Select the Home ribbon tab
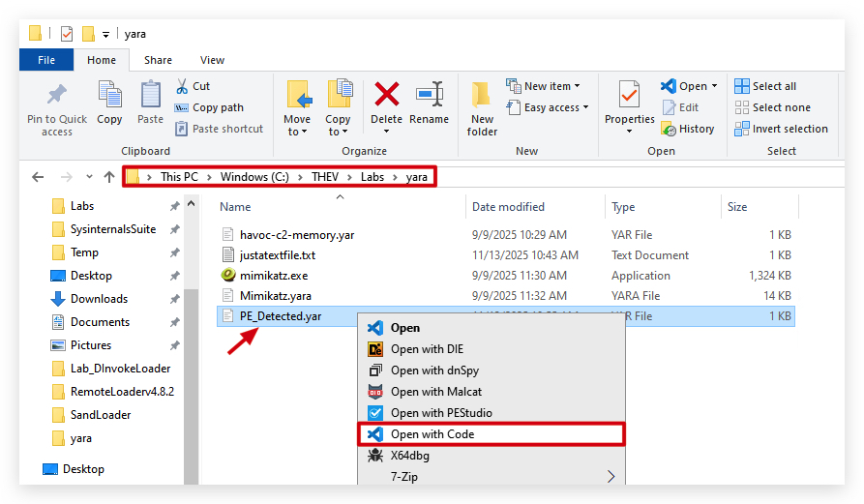864x504 pixels. [x=102, y=60]
